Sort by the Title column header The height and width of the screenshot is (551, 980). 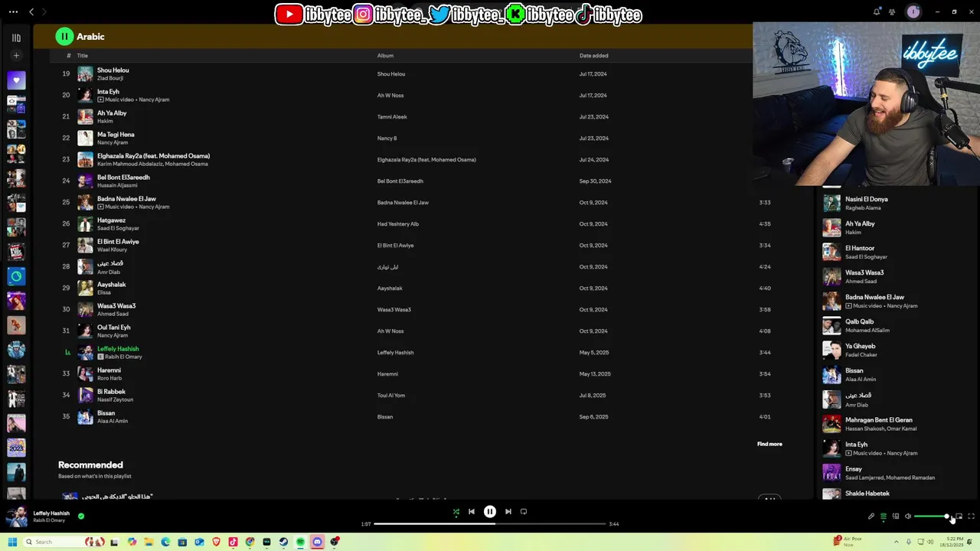(82, 55)
